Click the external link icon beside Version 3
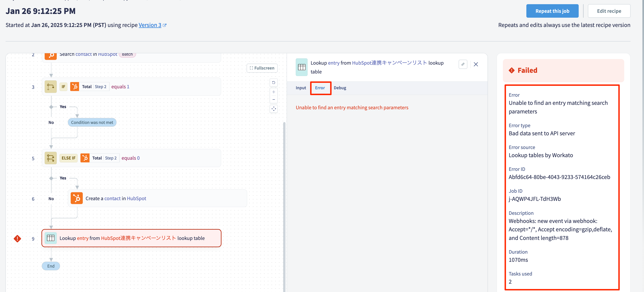 pyautogui.click(x=165, y=25)
